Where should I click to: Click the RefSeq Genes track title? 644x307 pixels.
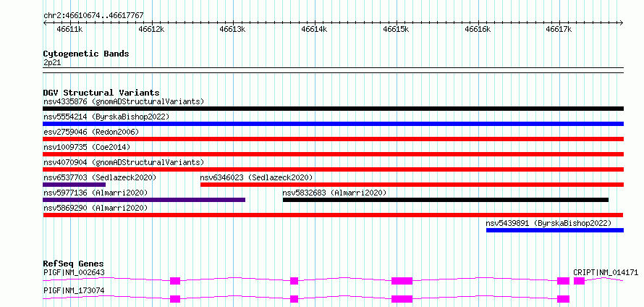pos(74,264)
